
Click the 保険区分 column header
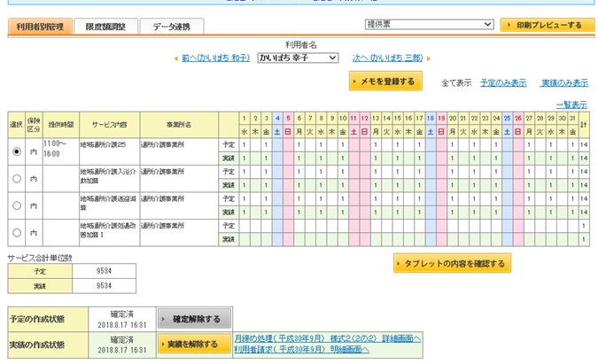34,125
